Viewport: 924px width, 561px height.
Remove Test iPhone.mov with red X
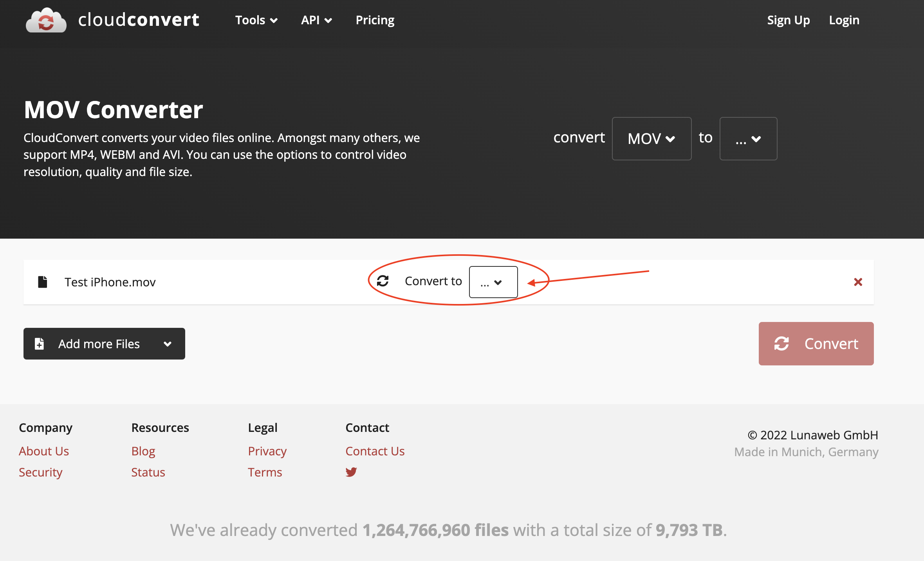(x=858, y=282)
